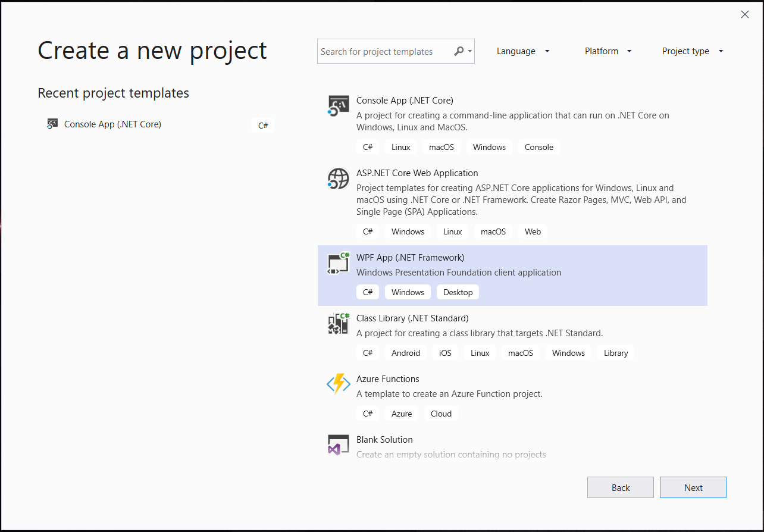This screenshot has width=764, height=532.
Task: Click the search magnifier icon
Action: (458, 51)
